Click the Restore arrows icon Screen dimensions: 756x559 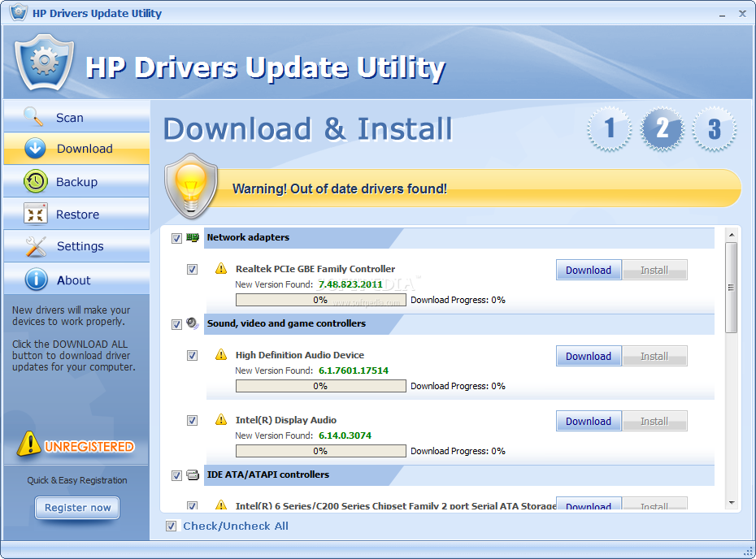click(35, 214)
